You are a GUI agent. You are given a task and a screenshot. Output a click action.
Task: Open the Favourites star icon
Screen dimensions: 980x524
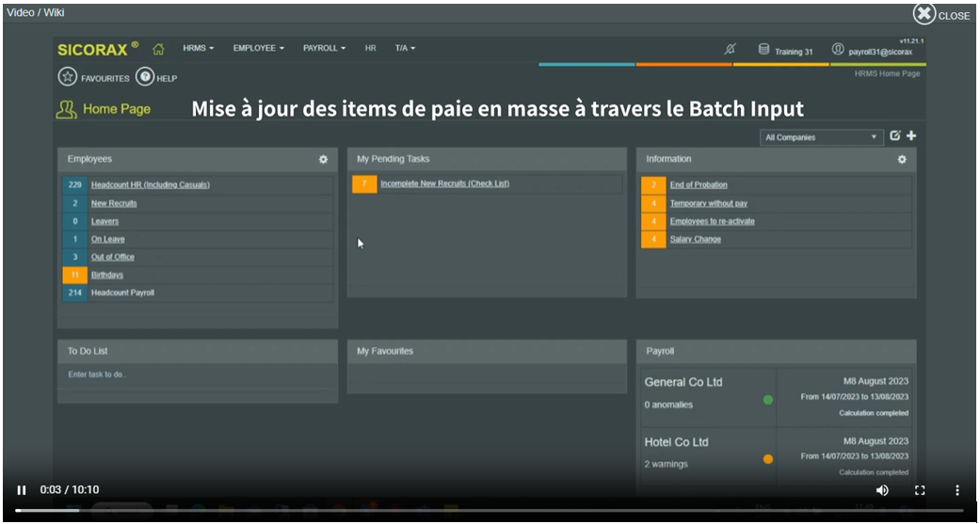pyautogui.click(x=68, y=78)
